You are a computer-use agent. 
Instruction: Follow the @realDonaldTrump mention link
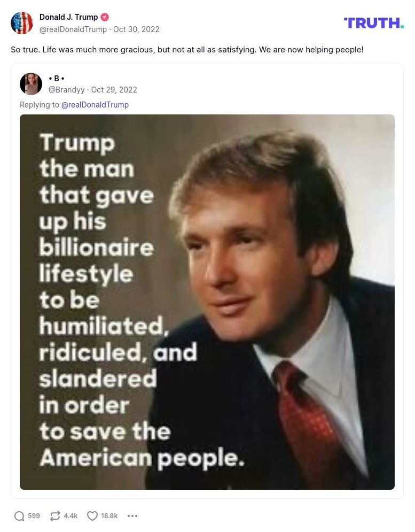tap(95, 104)
